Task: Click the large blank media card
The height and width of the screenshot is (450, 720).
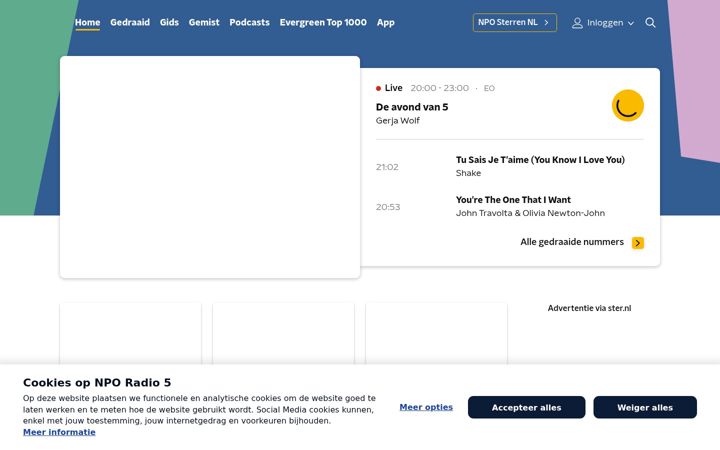Action: [210, 167]
